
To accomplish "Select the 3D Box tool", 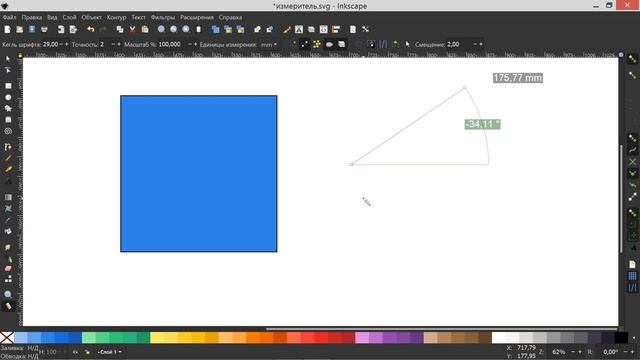I will (8, 120).
